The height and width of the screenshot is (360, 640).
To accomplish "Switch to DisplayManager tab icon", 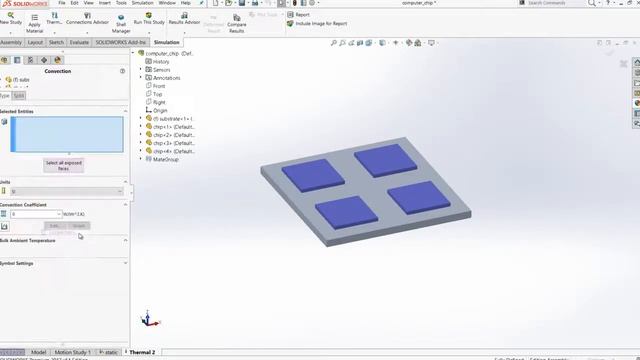I will point(58,60).
